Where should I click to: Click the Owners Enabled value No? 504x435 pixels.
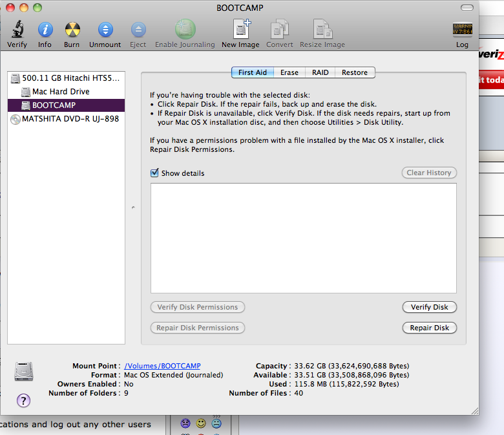(129, 384)
